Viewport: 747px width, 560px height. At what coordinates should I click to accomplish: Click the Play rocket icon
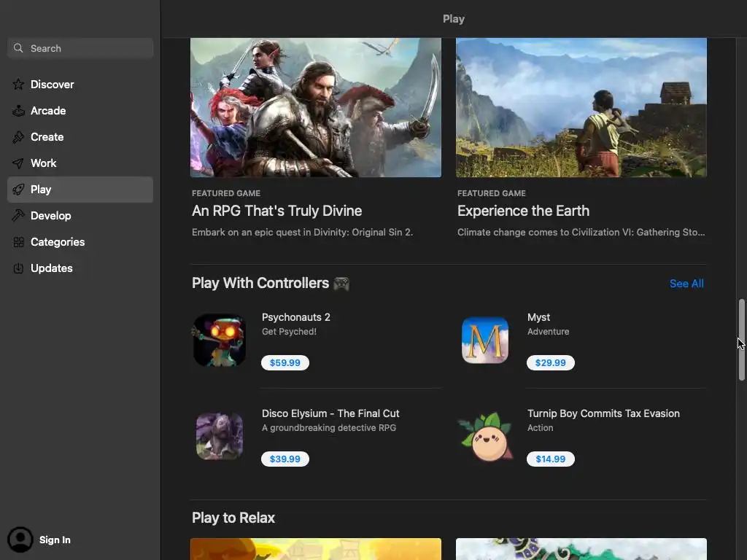(x=18, y=190)
